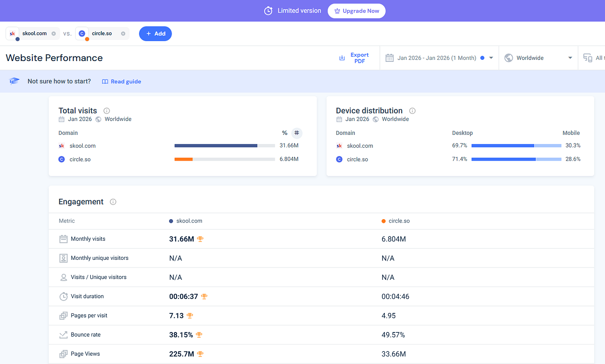Click the skool.com visits bar

pyautogui.click(x=225, y=146)
